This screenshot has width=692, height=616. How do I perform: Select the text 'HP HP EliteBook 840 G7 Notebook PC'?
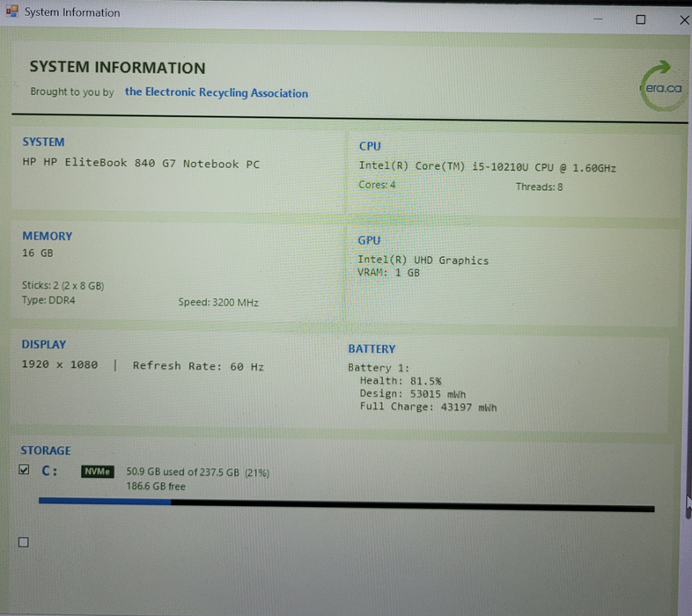click(x=141, y=164)
